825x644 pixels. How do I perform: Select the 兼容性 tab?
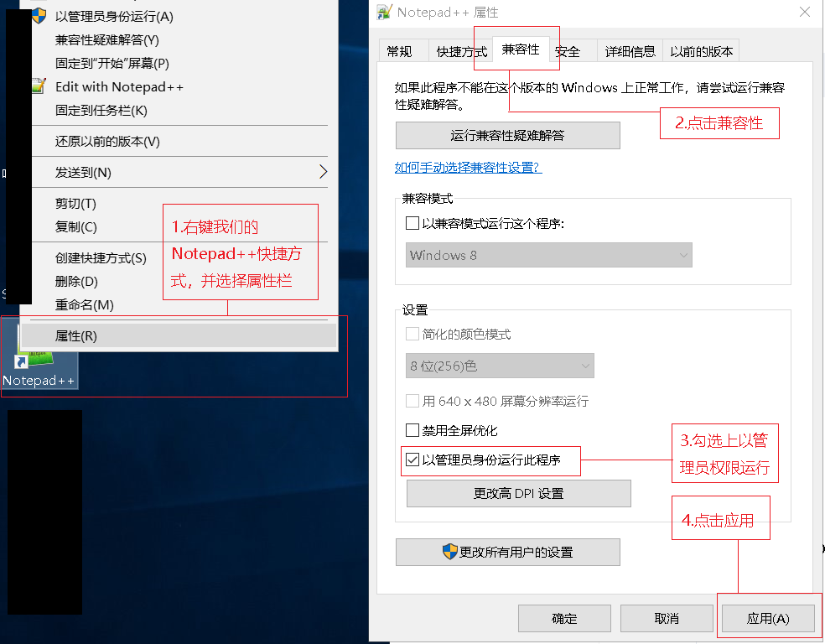click(x=521, y=49)
